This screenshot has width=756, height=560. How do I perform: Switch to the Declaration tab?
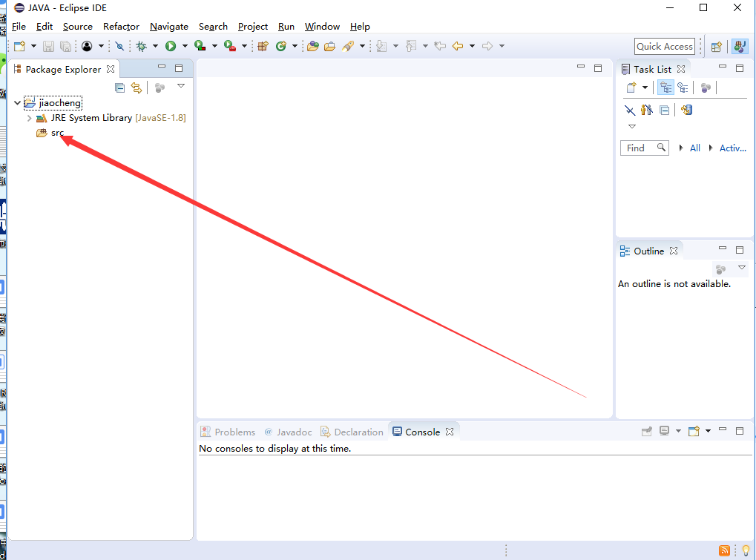coord(352,432)
